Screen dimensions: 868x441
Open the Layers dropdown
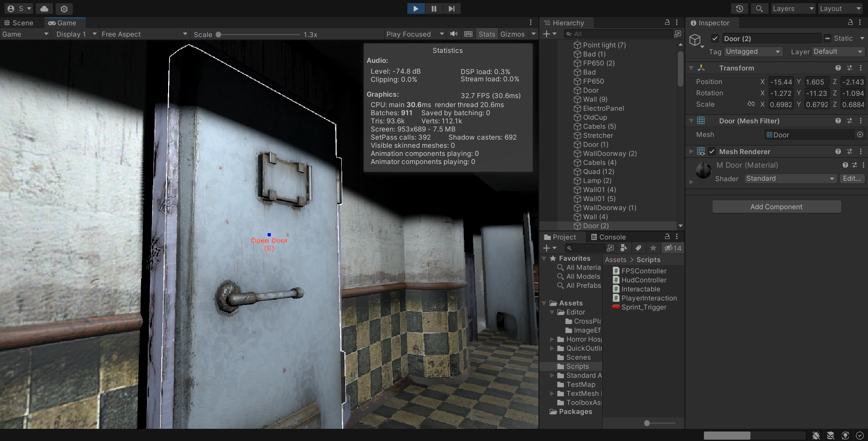(793, 9)
